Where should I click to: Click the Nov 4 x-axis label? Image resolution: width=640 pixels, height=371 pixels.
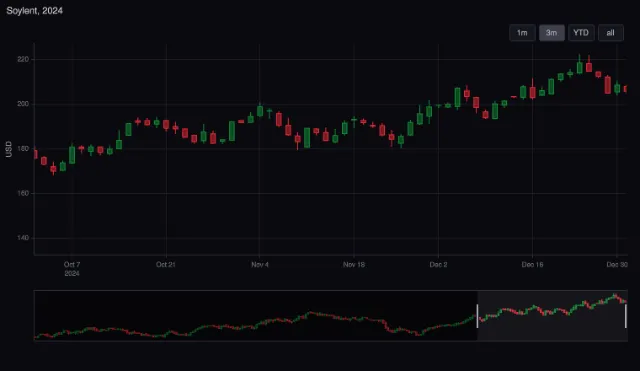tap(260, 264)
